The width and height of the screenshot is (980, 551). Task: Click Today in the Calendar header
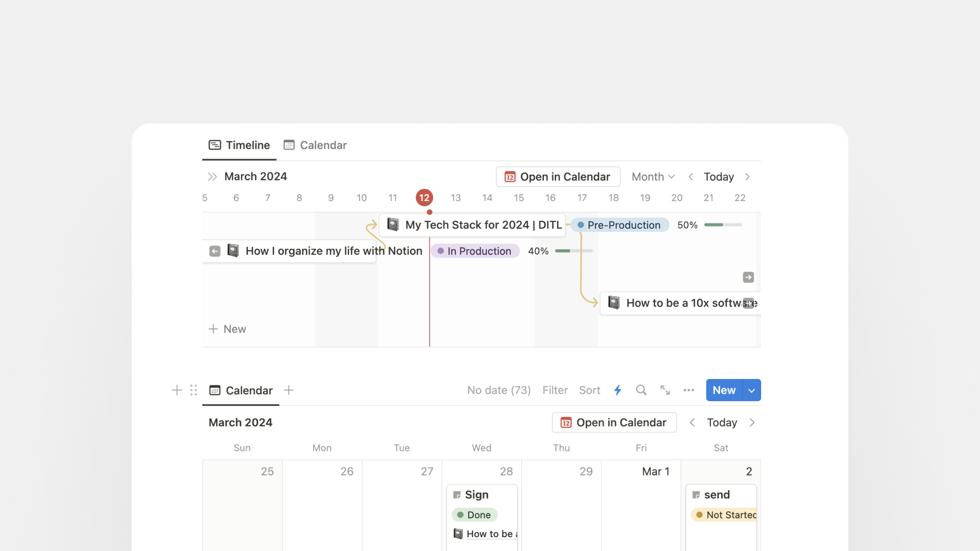(x=722, y=422)
